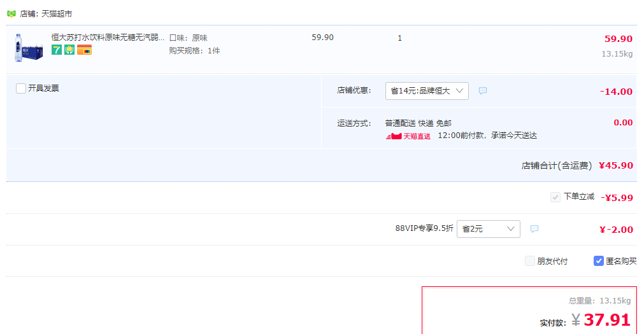The image size is (644, 334).
Task: Click the store discount amount -14.00
Action: pyautogui.click(x=616, y=92)
